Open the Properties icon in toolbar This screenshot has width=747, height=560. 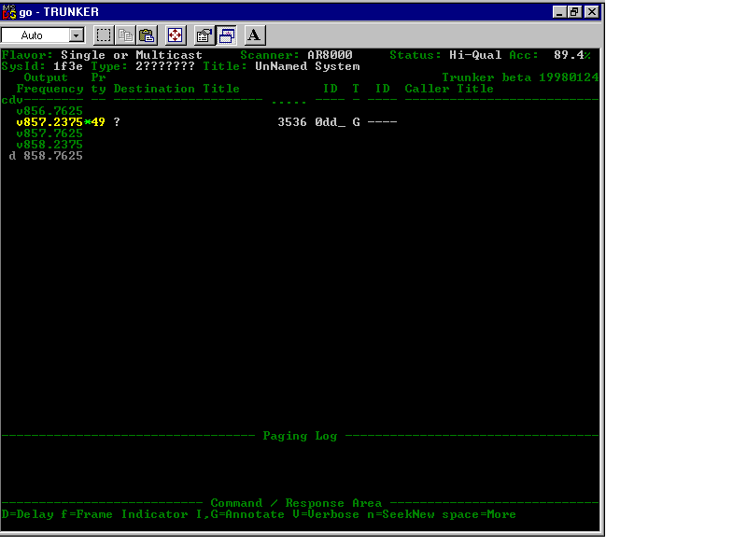204,35
